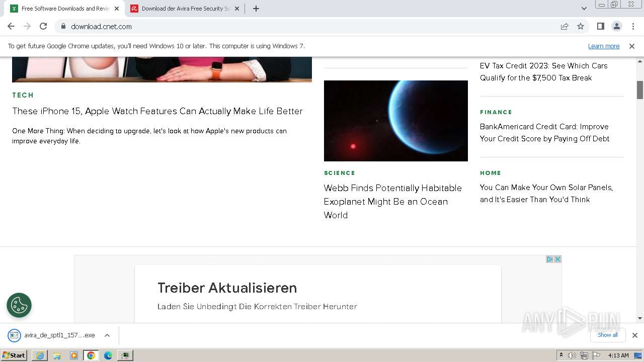
Task: Switch to the Download der Avira tab
Action: [x=185, y=9]
